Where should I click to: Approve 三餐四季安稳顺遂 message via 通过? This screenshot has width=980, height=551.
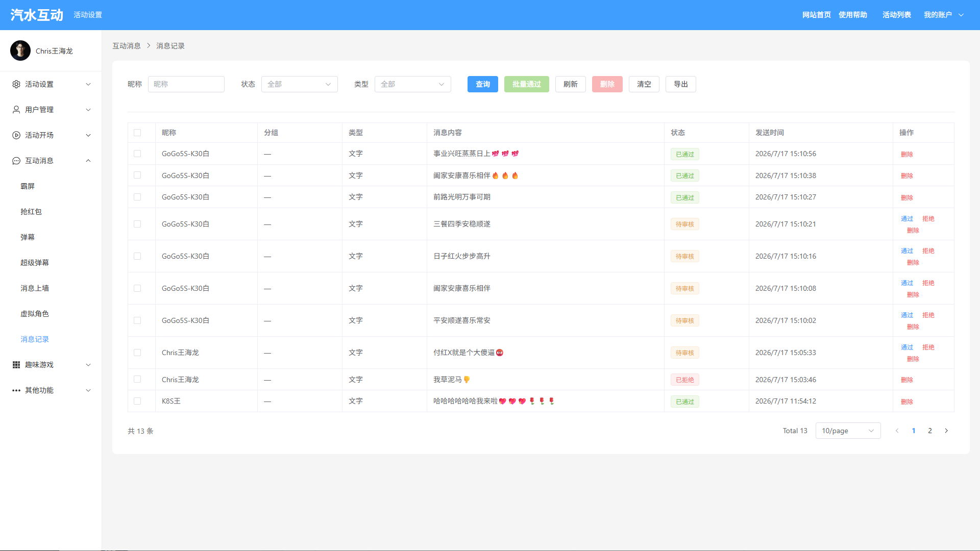click(x=907, y=218)
